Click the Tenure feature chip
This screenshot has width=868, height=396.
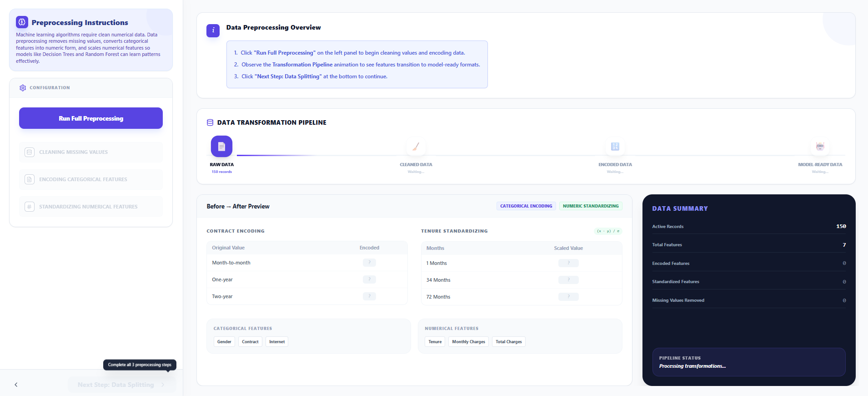(435, 342)
